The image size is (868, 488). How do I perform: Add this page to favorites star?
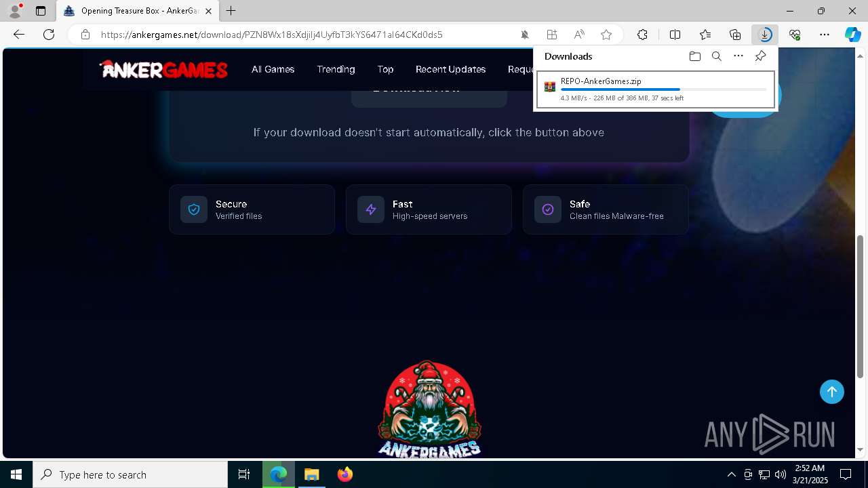pos(606,35)
